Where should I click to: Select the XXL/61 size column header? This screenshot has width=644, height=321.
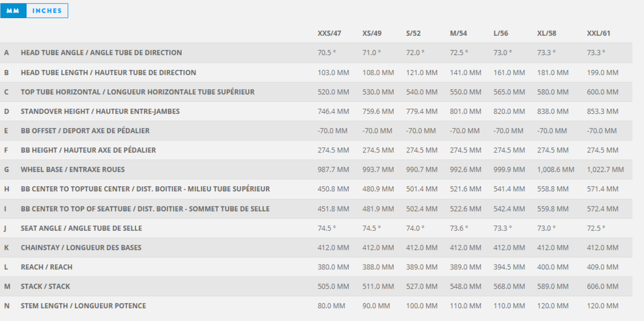pyautogui.click(x=598, y=33)
